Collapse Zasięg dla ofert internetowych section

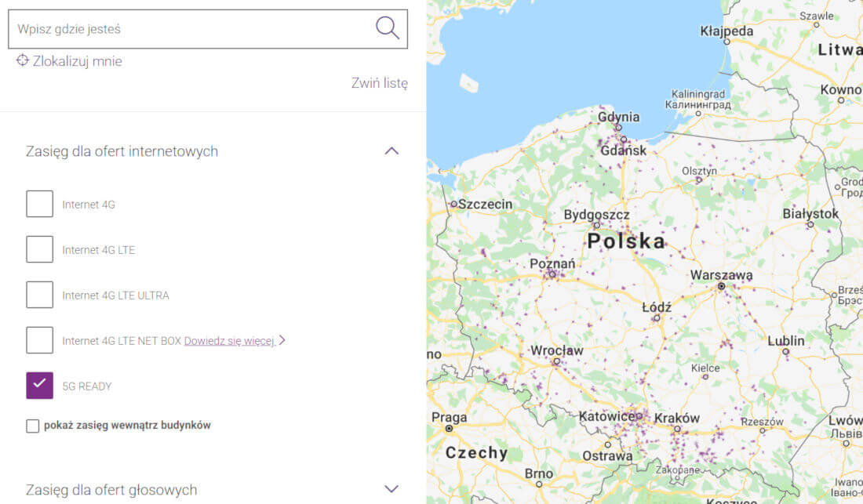coord(391,150)
